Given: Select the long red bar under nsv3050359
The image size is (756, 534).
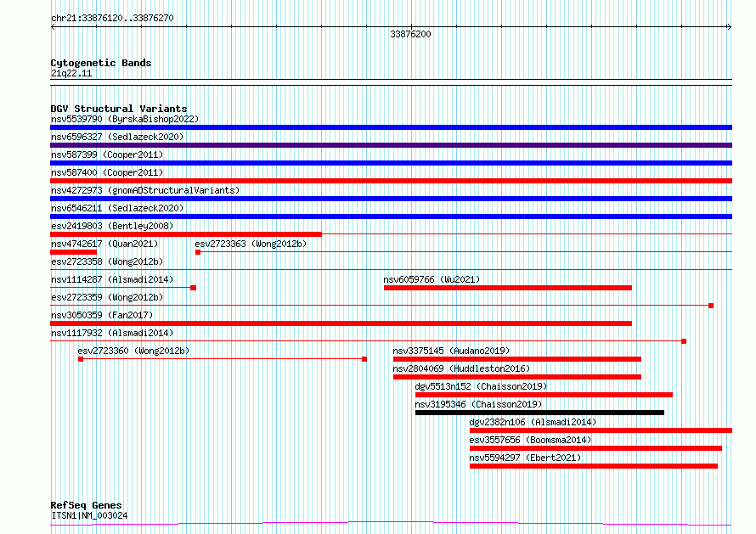Looking at the screenshot, I should (341, 323).
